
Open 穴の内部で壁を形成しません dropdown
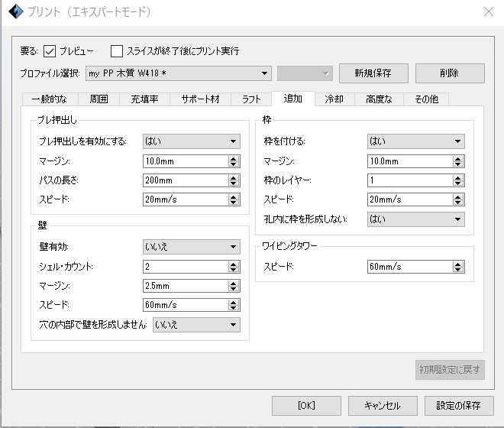(196, 325)
